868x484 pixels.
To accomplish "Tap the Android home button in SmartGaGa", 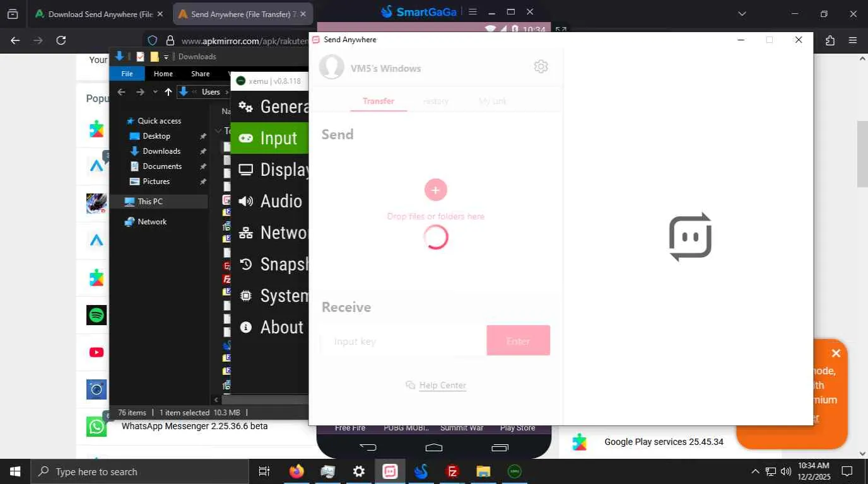I will pyautogui.click(x=434, y=447).
